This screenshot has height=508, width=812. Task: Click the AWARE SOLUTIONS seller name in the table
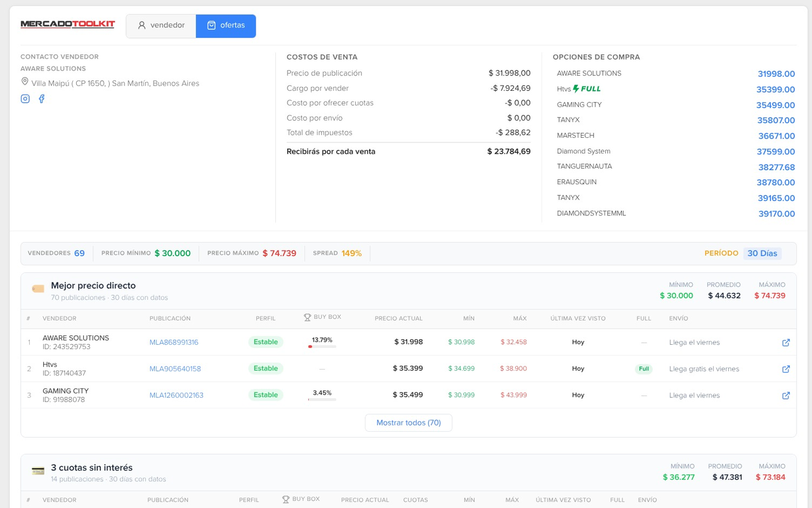click(75, 338)
